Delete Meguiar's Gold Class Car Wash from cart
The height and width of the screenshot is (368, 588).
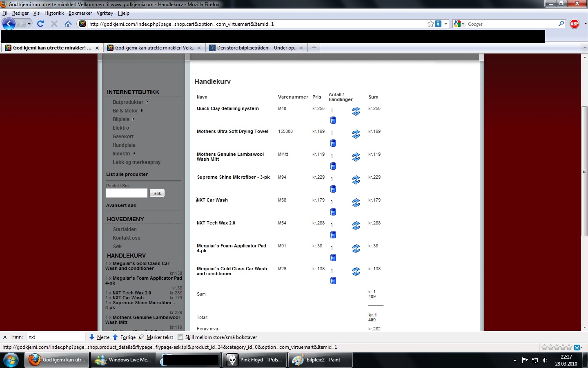(x=333, y=280)
